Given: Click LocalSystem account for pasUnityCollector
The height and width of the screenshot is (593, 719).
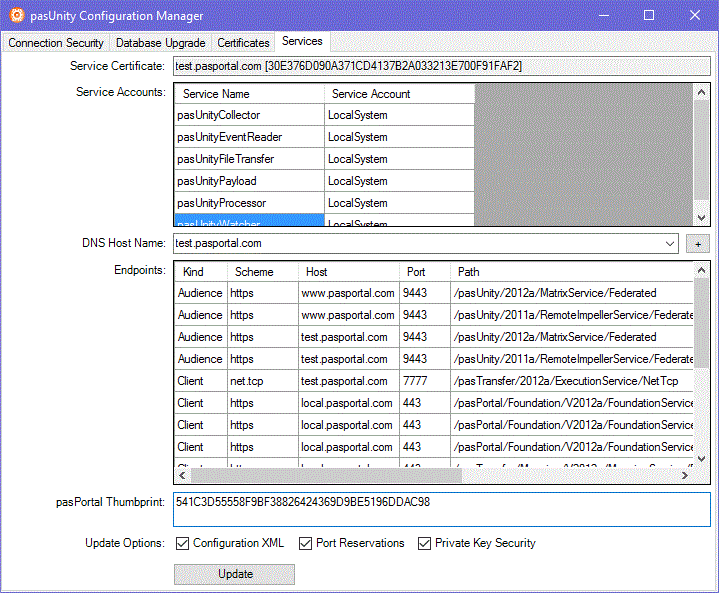Looking at the screenshot, I should point(399,115).
